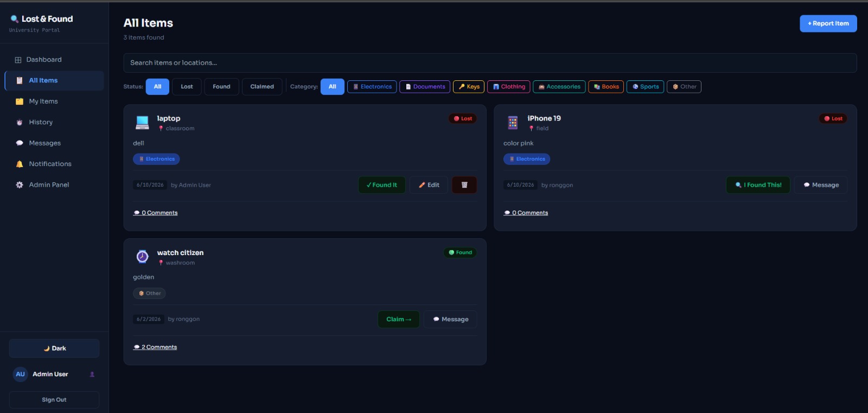868x413 pixels.
Task: Click the user profile icon beside Admin User
Action: point(92,374)
